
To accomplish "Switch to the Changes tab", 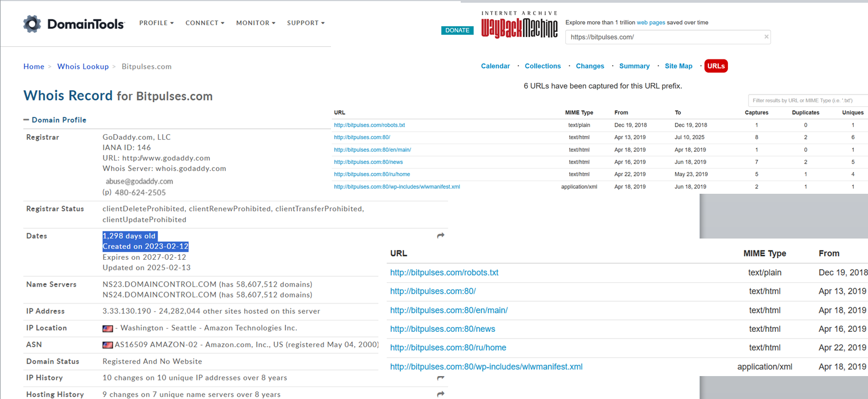I will [x=590, y=66].
